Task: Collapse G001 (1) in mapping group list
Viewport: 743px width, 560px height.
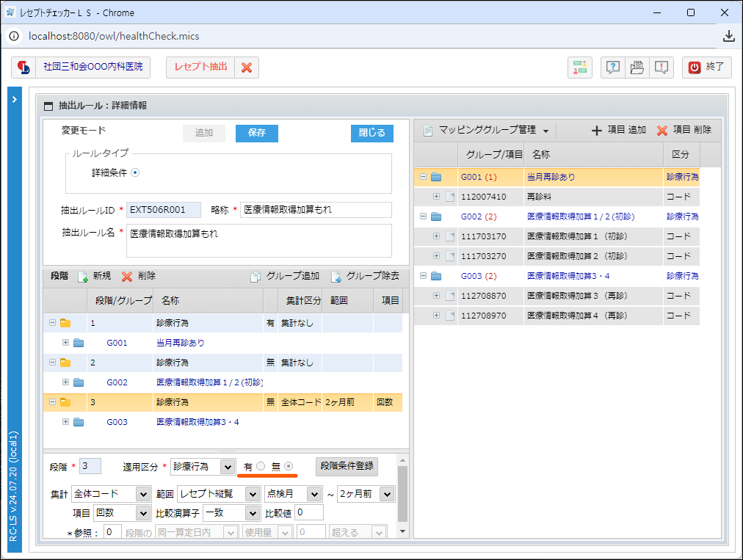Action: coord(424,177)
